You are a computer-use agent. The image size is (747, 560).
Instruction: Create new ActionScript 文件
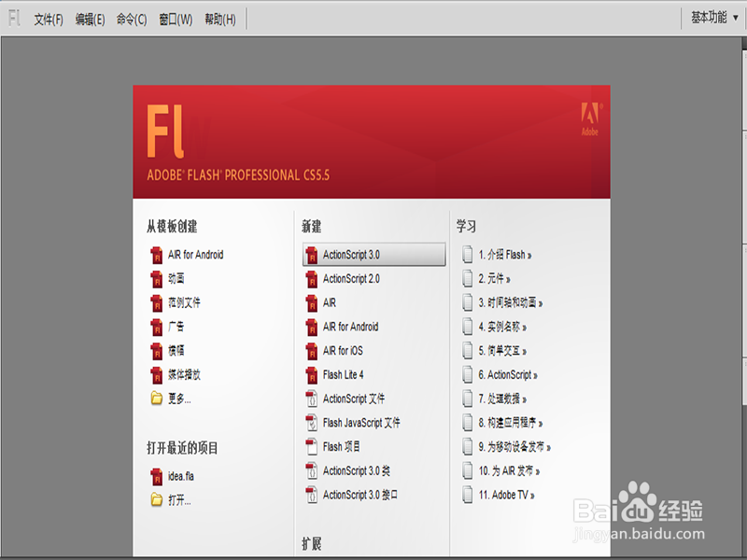[x=354, y=399]
